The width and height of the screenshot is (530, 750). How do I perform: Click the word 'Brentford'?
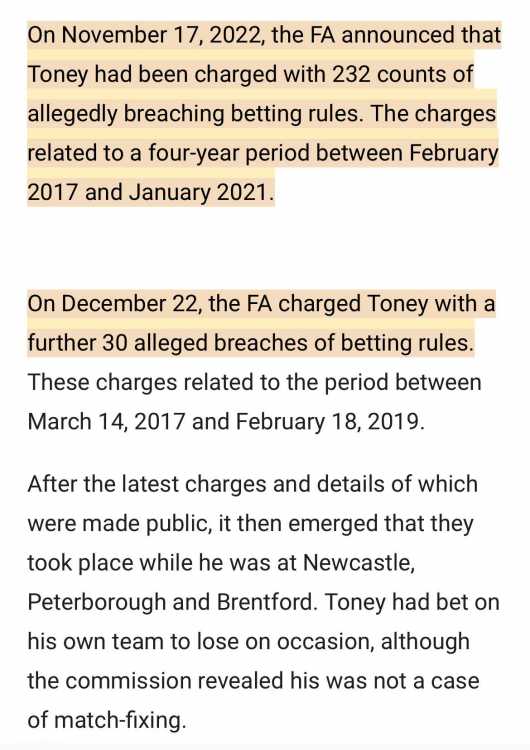pos(264,602)
